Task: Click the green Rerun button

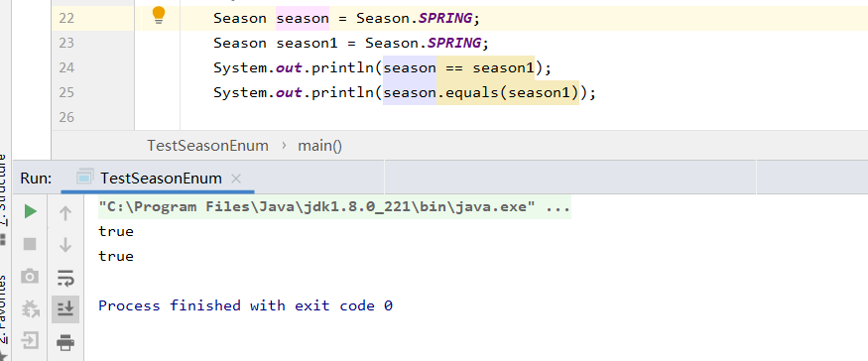Action: coord(31,211)
